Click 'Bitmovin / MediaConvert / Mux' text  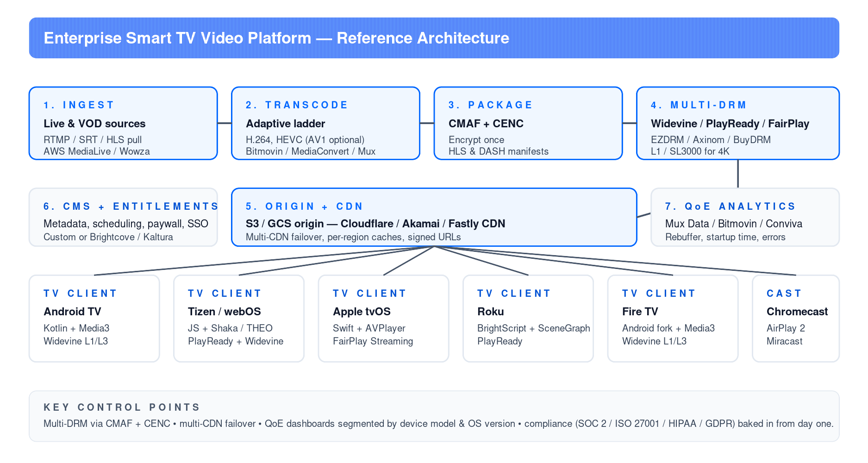coord(311,151)
